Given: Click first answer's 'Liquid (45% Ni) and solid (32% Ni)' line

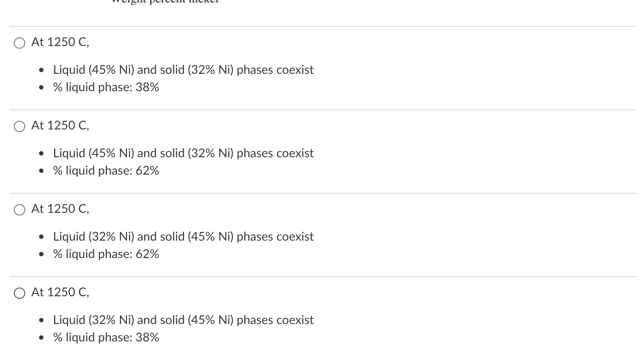Looking at the screenshot, I should pyautogui.click(x=183, y=69).
